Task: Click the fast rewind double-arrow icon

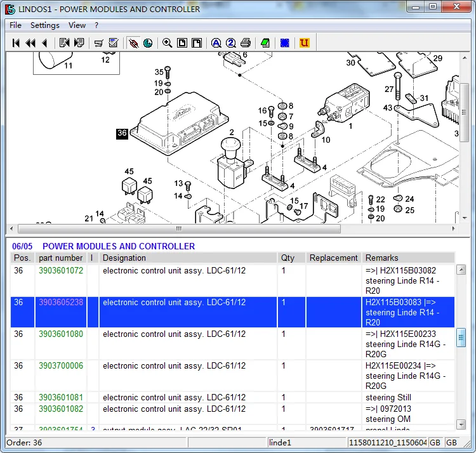Action: click(30, 43)
